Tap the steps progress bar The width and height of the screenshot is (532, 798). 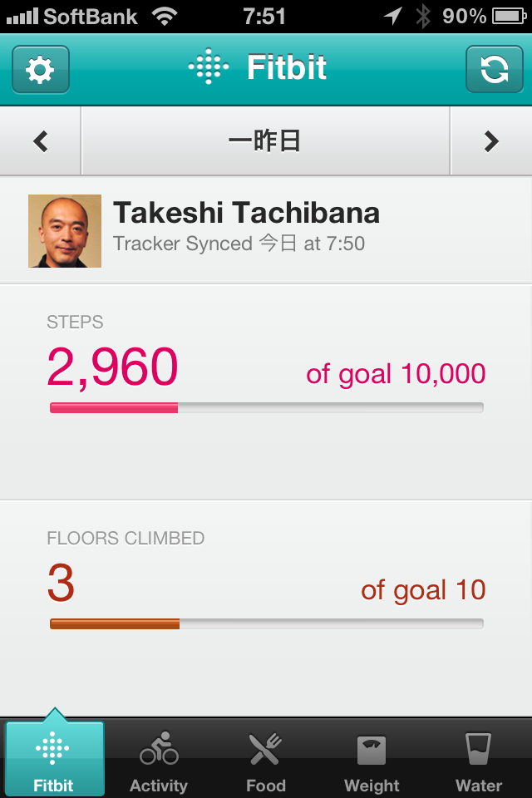[x=266, y=407]
